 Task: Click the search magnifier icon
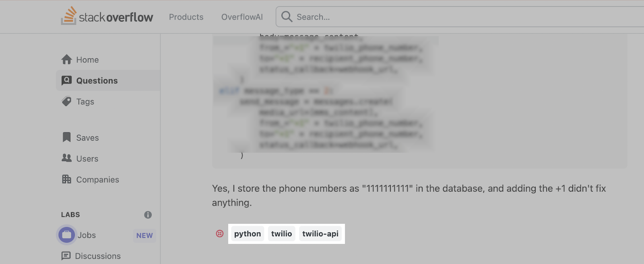[x=287, y=16]
